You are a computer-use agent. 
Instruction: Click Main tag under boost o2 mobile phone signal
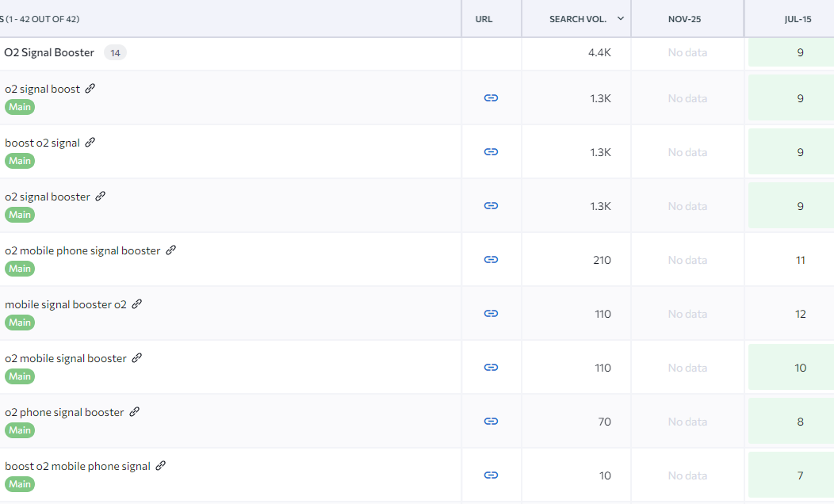pos(20,484)
